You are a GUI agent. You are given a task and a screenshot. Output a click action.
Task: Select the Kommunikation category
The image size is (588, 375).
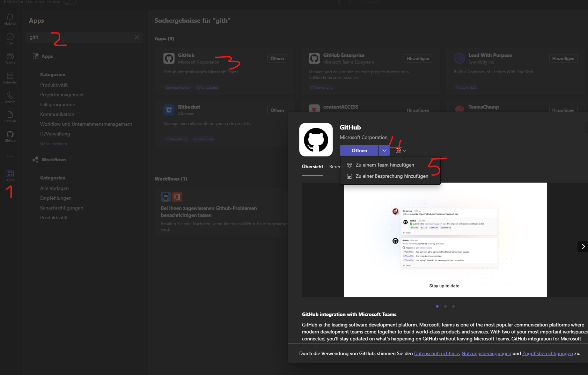point(57,114)
